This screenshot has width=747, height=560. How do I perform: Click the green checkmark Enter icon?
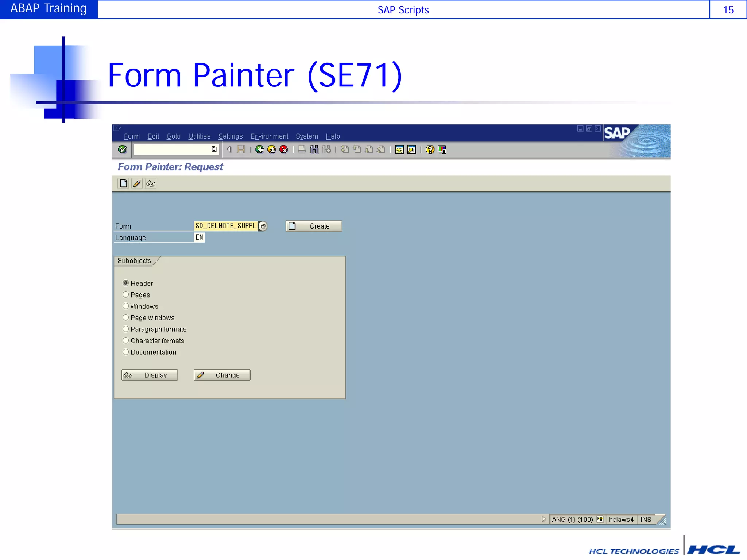tap(123, 149)
